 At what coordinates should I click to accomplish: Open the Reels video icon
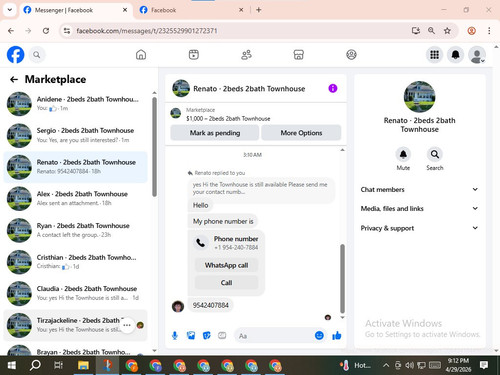[x=194, y=55]
